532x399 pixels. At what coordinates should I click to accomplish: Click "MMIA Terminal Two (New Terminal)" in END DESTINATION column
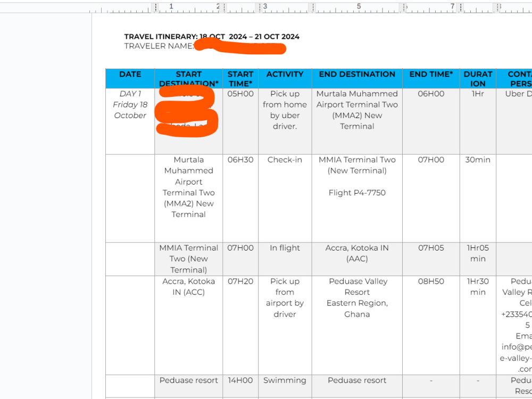(x=357, y=165)
